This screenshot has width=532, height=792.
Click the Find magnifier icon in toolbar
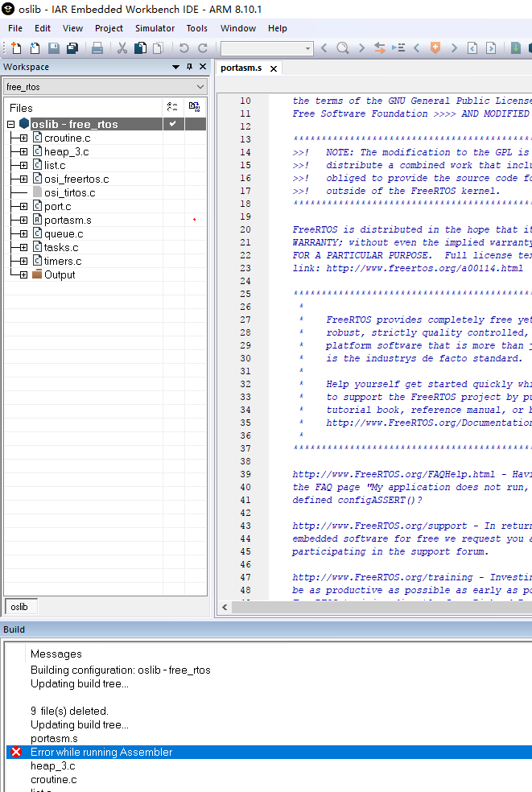[343, 48]
